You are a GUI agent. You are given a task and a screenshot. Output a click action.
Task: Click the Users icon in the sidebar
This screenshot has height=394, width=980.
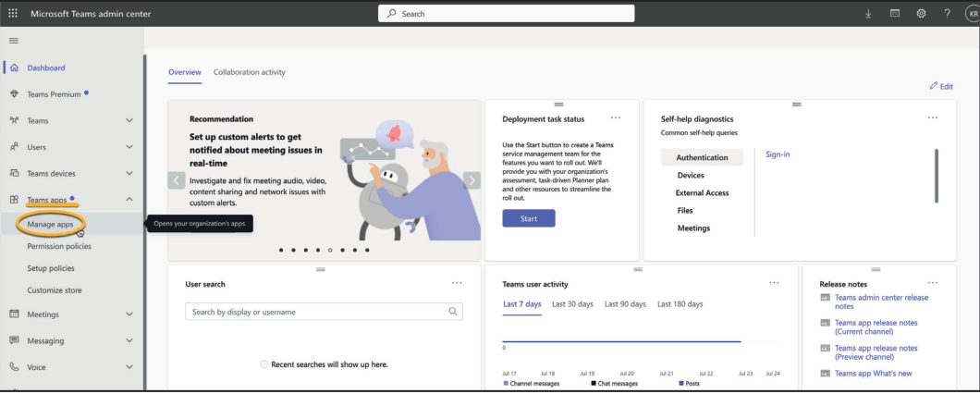point(14,147)
